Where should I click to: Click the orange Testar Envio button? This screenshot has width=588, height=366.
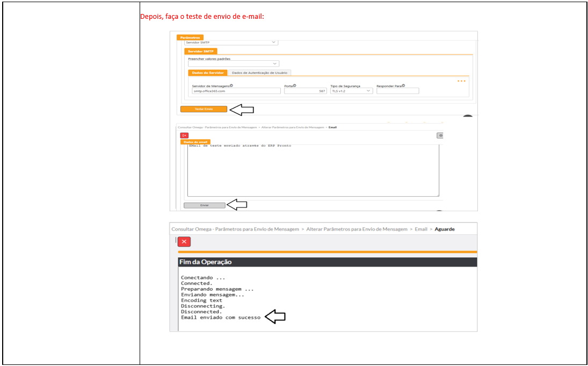coord(204,109)
